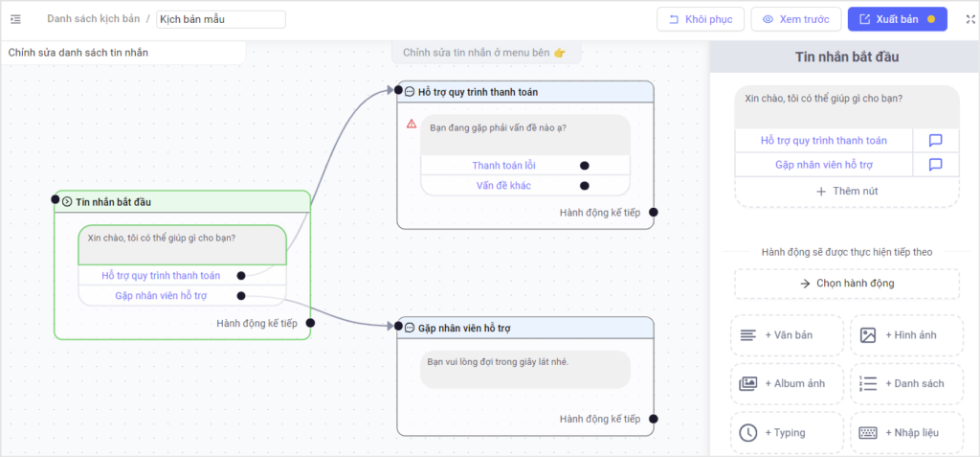
Task: Click the Xuất bản publish button
Action: 898,19
